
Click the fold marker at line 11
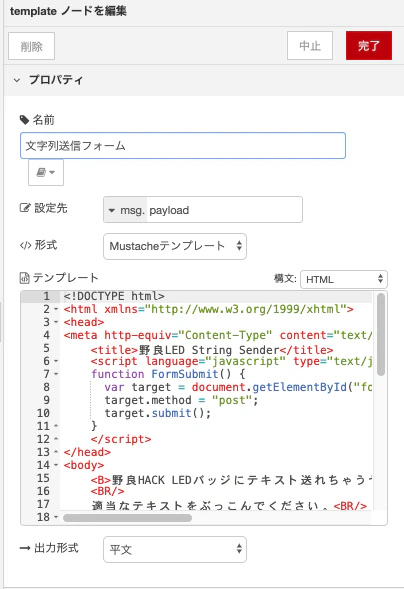pyautogui.click(x=56, y=426)
